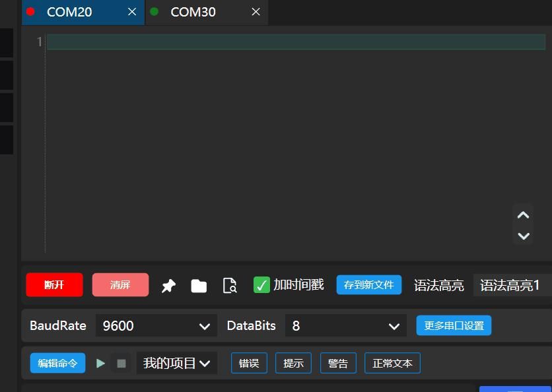The height and width of the screenshot is (392, 552).
Task: Close the COM30 tab
Action: point(256,12)
